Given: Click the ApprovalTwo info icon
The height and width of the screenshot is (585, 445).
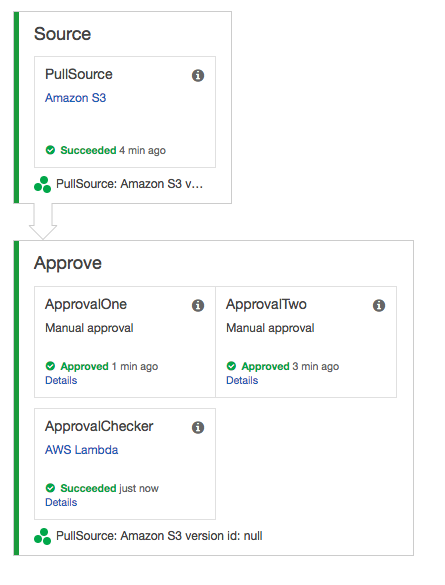Looking at the screenshot, I should pyautogui.click(x=379, y=305).
